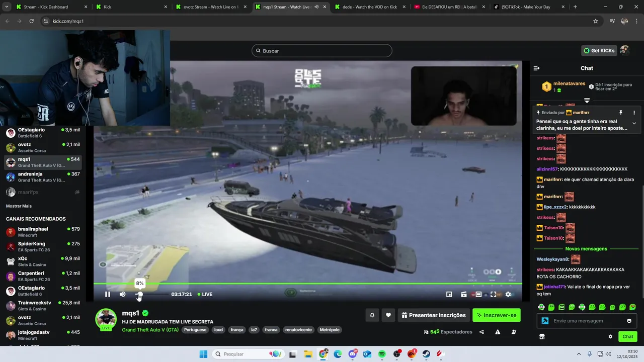Open user options icon beside report
The image size is (644, 362).
click(x=514, y=332)
